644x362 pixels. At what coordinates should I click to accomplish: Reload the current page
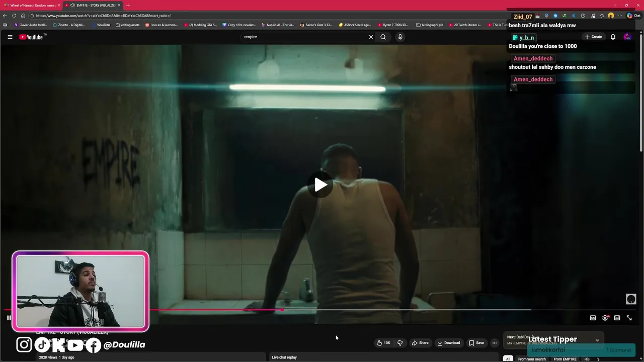coord(14,16)
